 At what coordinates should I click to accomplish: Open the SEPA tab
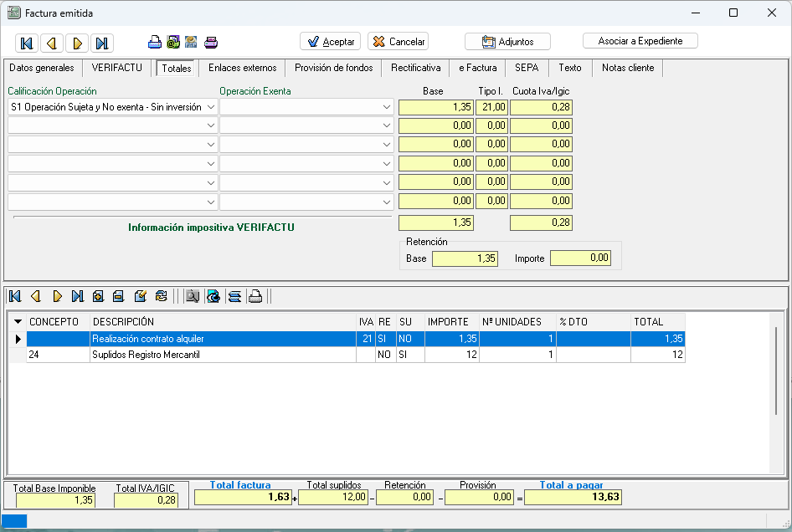[x=527, y=68]
